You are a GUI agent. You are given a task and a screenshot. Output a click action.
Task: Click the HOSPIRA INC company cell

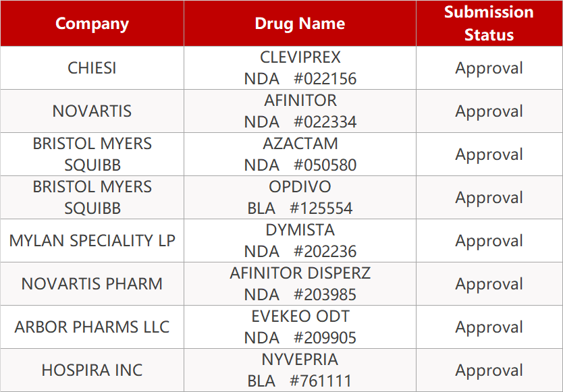tap(92, 370)
